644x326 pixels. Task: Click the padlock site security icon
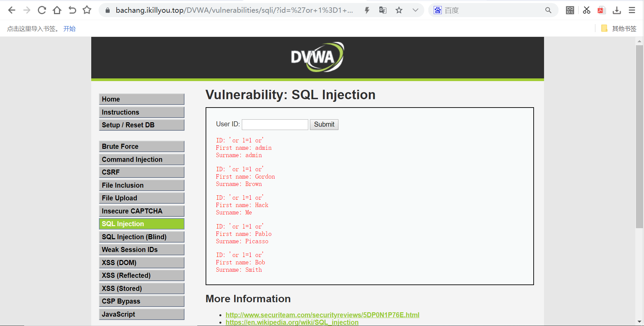pos(108,10)
